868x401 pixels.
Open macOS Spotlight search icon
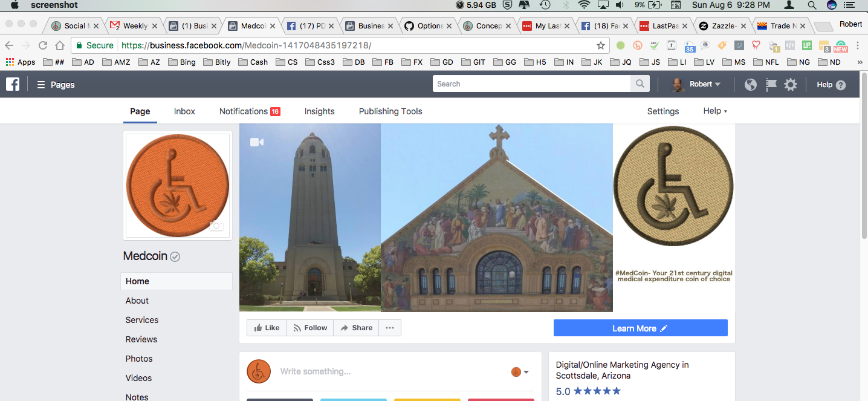(812, 5)
